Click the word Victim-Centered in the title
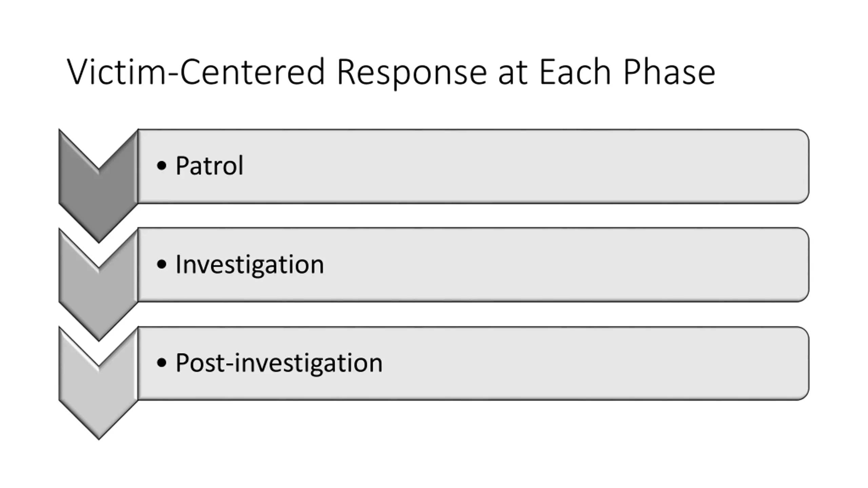Image resolution: width=868 pixels, height=488 pixels. tap(196, 72)
